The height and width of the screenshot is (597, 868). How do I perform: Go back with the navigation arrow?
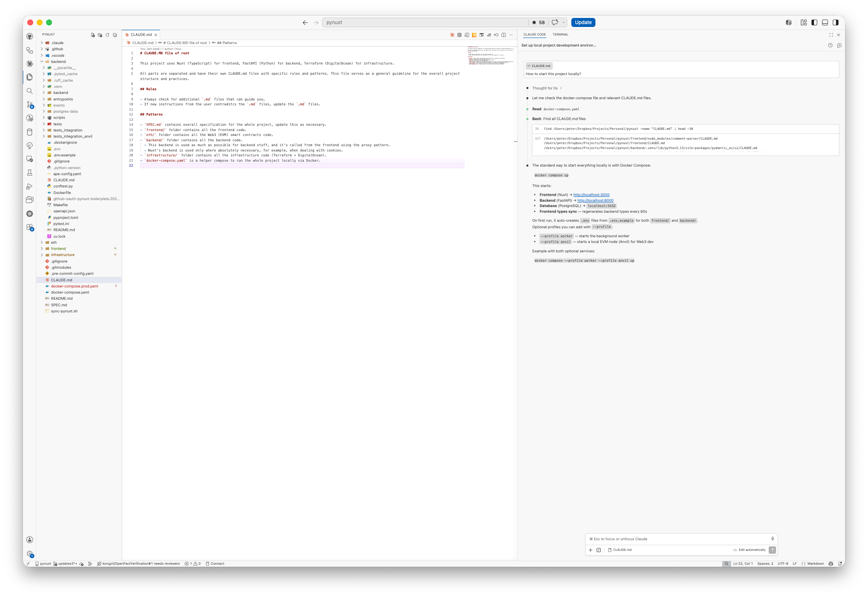(305, 22)
